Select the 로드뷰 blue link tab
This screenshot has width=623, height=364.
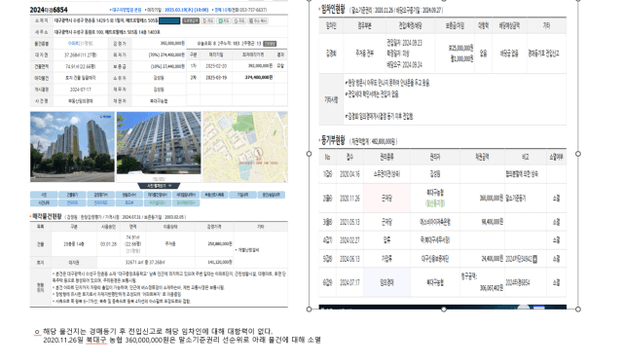(128, 202)
